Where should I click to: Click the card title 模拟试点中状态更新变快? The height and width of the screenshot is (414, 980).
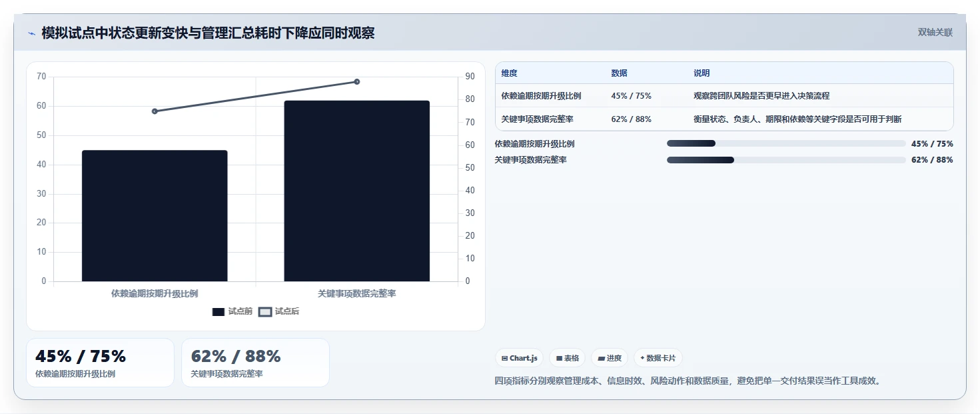208,33
